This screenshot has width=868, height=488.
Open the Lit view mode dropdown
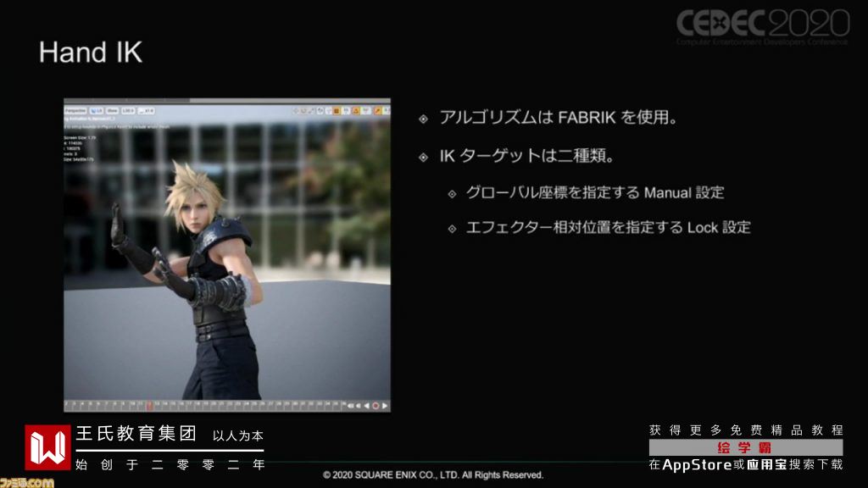[x=97, y=111]
